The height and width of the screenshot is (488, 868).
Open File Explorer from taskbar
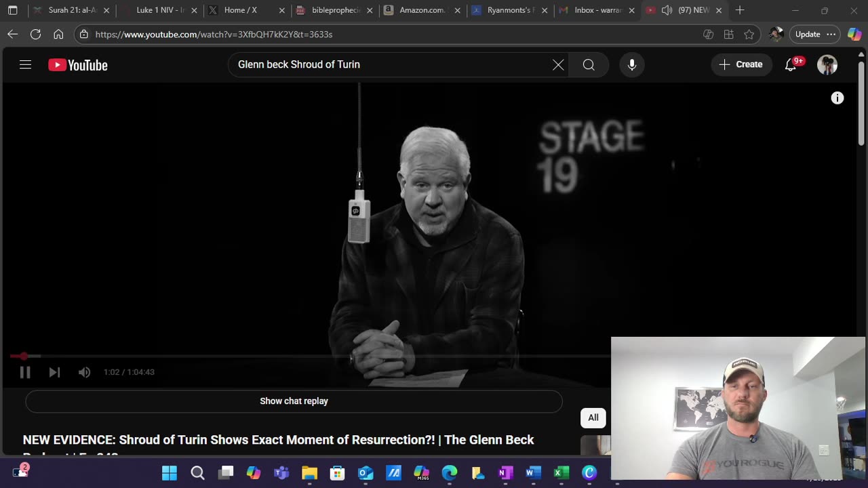pos(309,473)
